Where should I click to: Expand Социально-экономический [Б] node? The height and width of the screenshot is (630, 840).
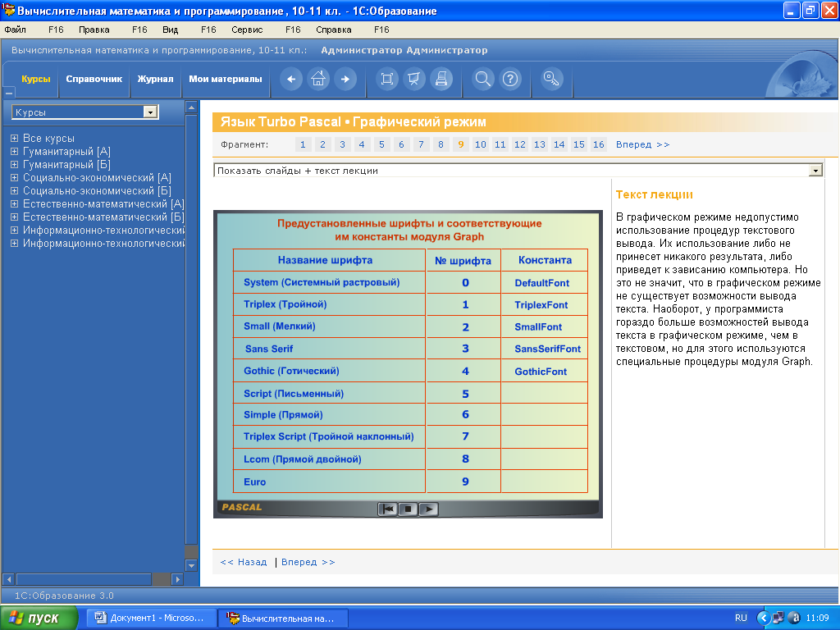[x=15, y=190]
